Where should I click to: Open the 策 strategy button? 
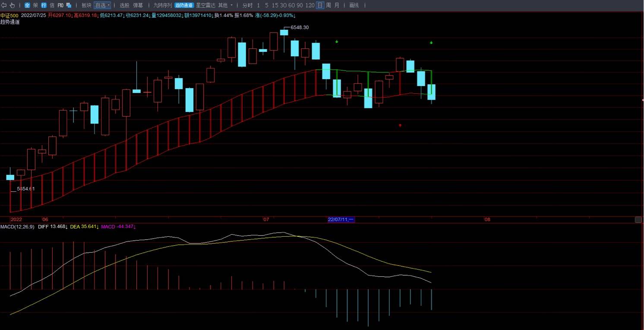coord(35,5)
